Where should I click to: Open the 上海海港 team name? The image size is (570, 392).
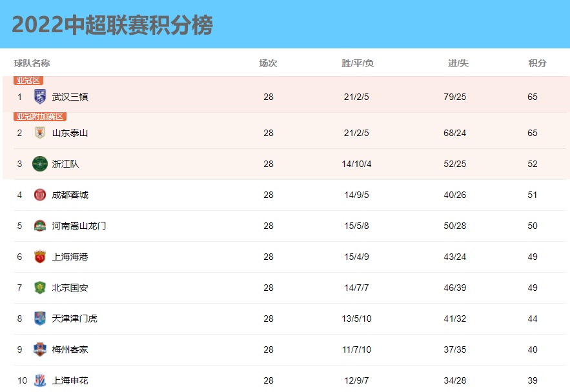[70, 257]
